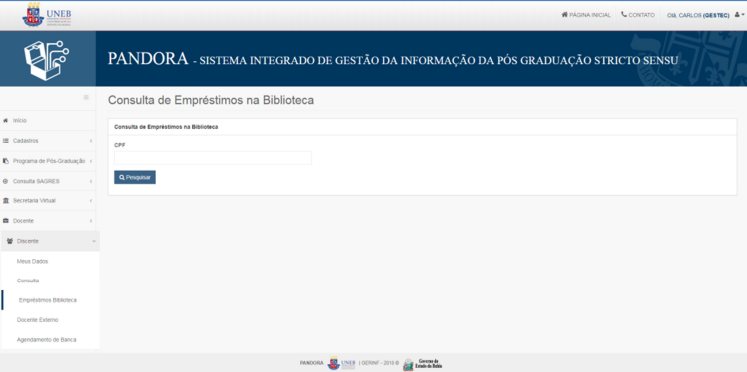
Task: Expand the Secretaria Virtual menu
Action: [48, 201]
